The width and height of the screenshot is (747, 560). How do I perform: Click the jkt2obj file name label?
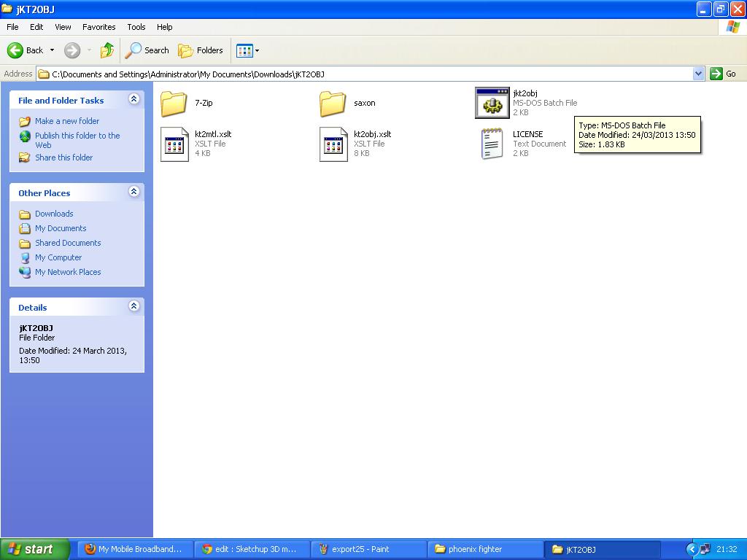pyautogui.click(x=525, y=93)
